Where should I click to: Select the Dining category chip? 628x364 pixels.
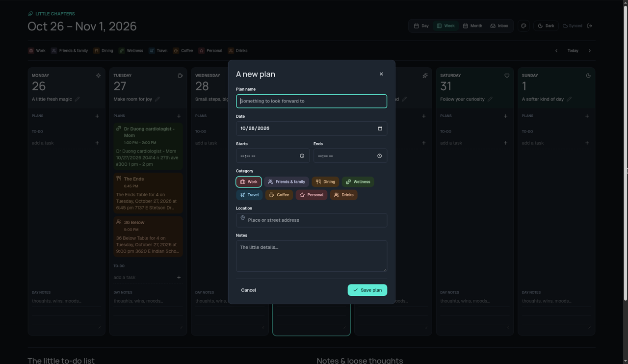[325, 182]
